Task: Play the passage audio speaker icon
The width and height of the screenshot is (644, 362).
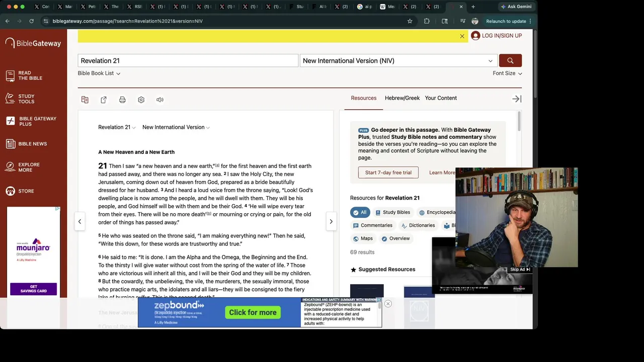Action: tap(160, 100)
